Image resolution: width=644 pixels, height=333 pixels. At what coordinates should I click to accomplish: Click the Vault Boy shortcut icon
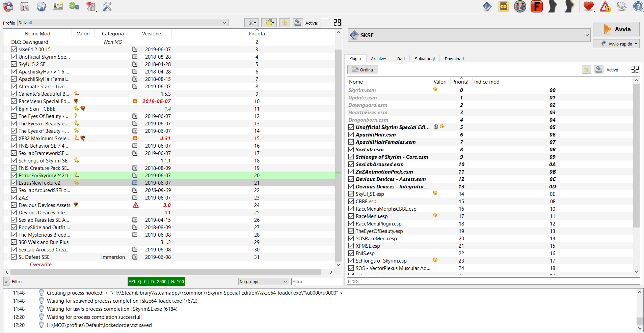click(520, 6)
